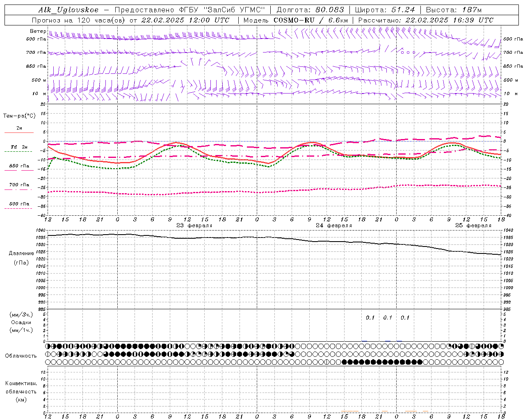Click the station name Alk_Uglovskoe
The height and width of the screenshot is (420, 525).
68,10
